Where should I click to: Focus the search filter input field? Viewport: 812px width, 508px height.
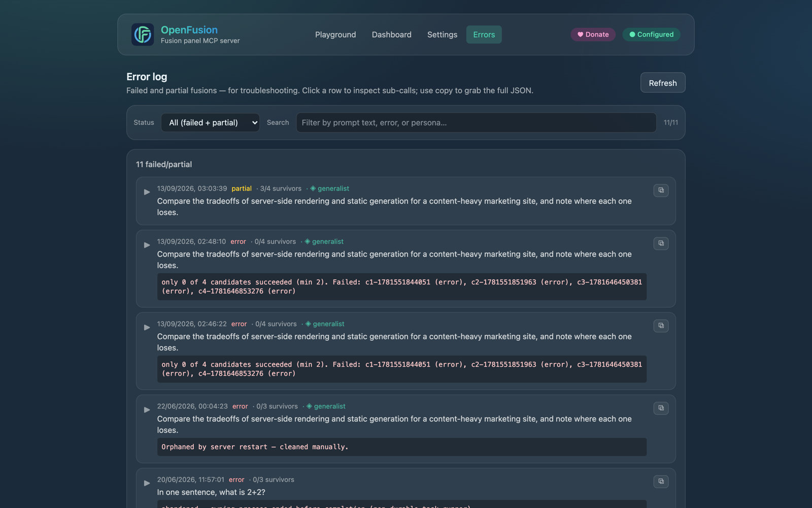476,122
